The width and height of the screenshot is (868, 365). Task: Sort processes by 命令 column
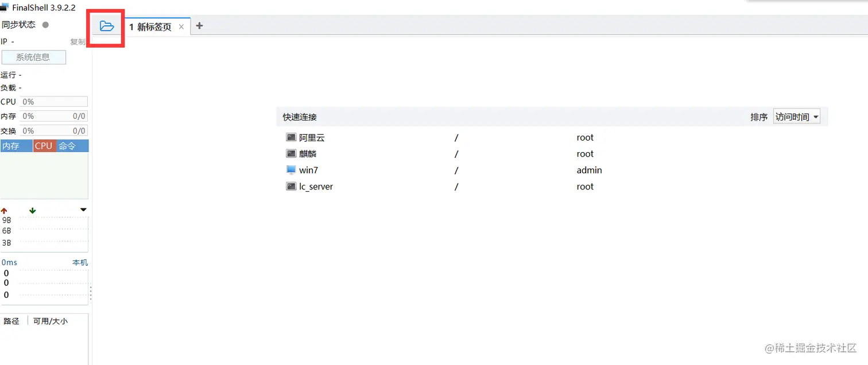72,146
